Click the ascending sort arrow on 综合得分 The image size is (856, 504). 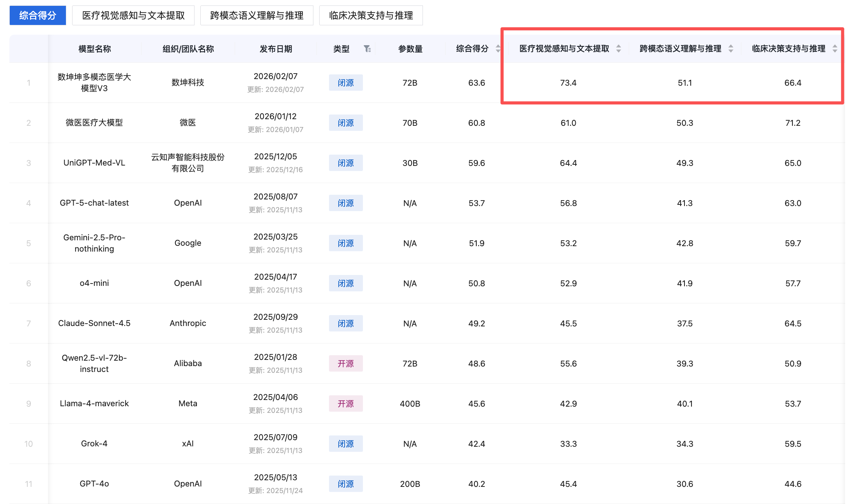498,46
